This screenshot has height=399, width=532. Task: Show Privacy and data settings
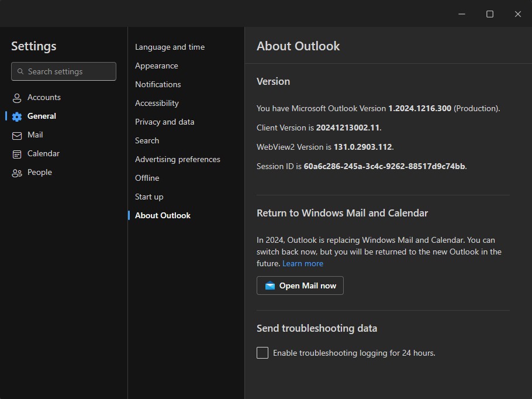click(164, 122)
